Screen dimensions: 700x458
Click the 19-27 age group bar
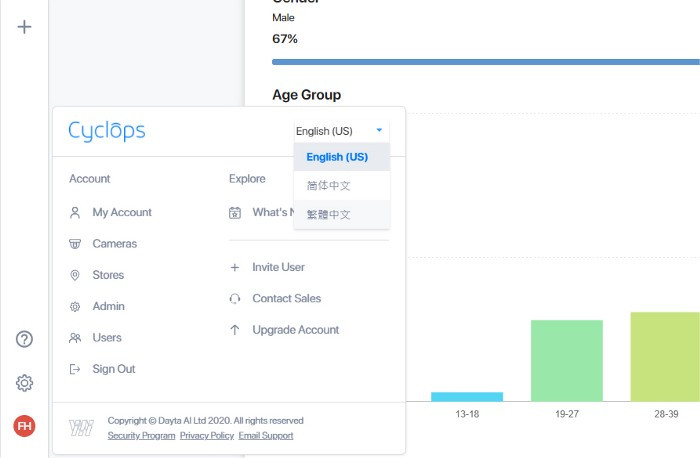[x=567, y=361]
